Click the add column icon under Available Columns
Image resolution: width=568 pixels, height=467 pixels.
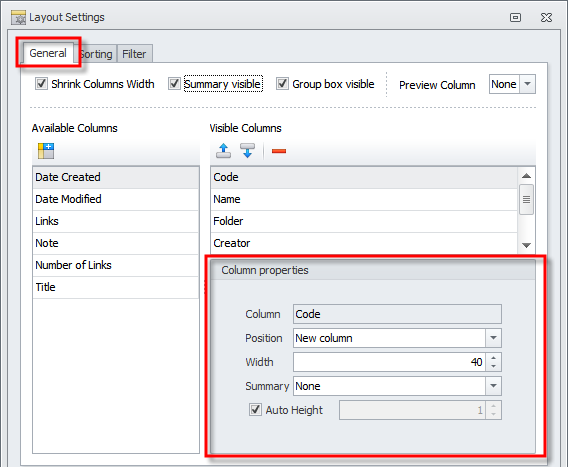(x=46, y=151)
